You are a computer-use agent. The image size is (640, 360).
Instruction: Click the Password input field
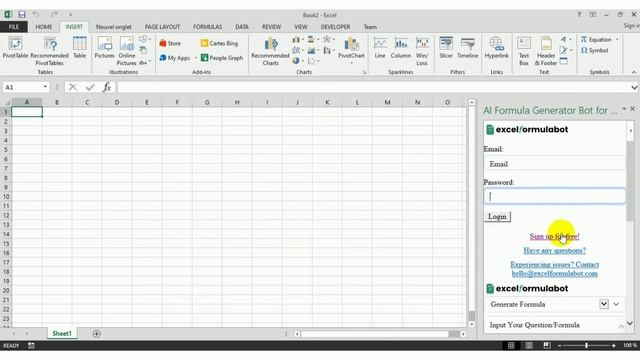554,196
